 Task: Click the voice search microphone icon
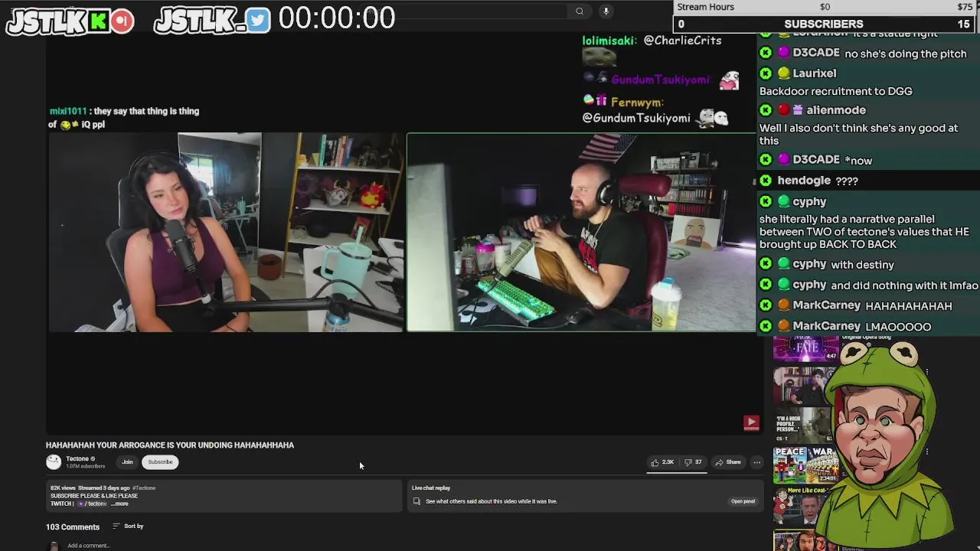(606, 11)
